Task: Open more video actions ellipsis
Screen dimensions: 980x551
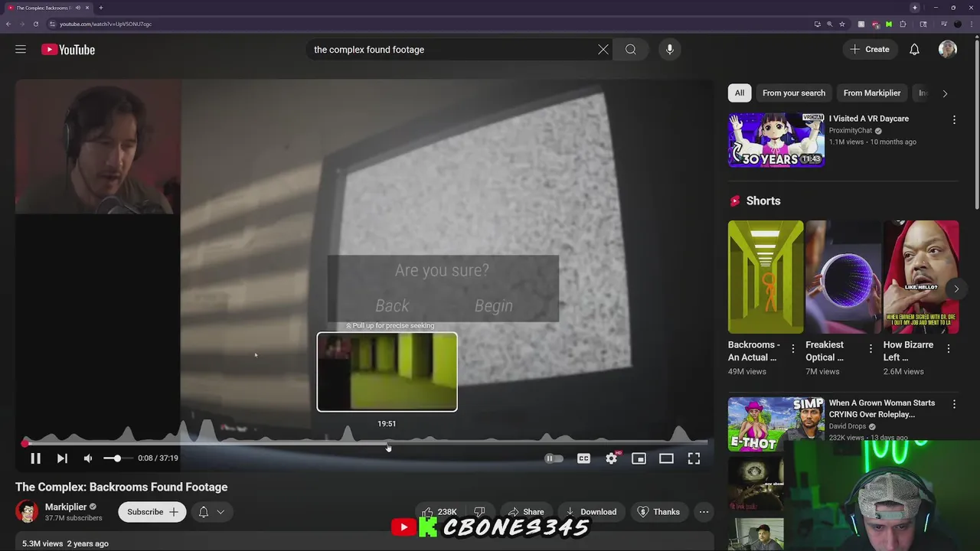Action: point(704,512)
